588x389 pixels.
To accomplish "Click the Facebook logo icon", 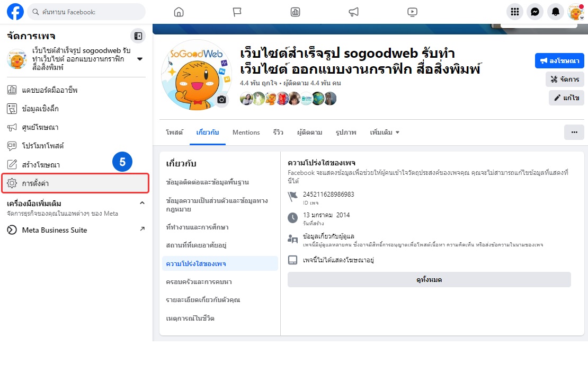I will (15, 12).
